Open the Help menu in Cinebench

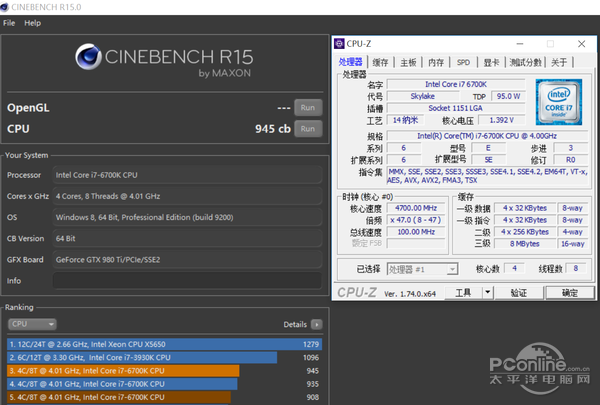[x=33, y=23]
